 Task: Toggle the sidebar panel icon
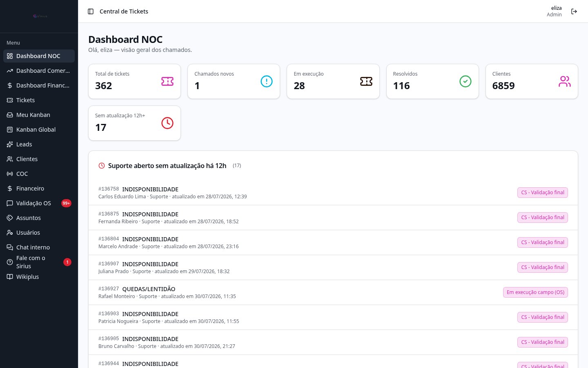(91, 11)
